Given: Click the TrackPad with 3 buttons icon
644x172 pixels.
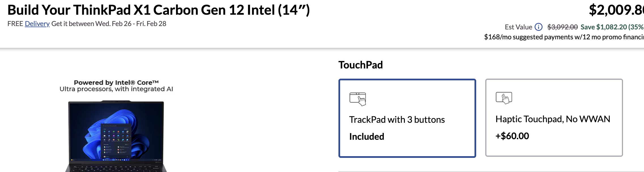Looking at the screenshot, I should [358, 99].
